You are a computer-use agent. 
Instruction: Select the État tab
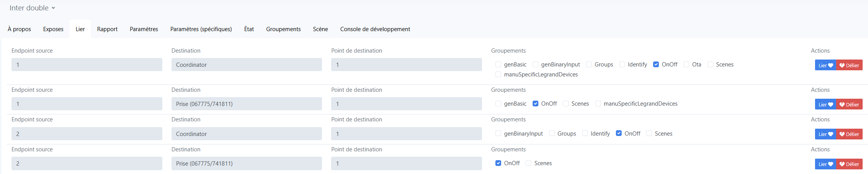[x=249, y=29]
